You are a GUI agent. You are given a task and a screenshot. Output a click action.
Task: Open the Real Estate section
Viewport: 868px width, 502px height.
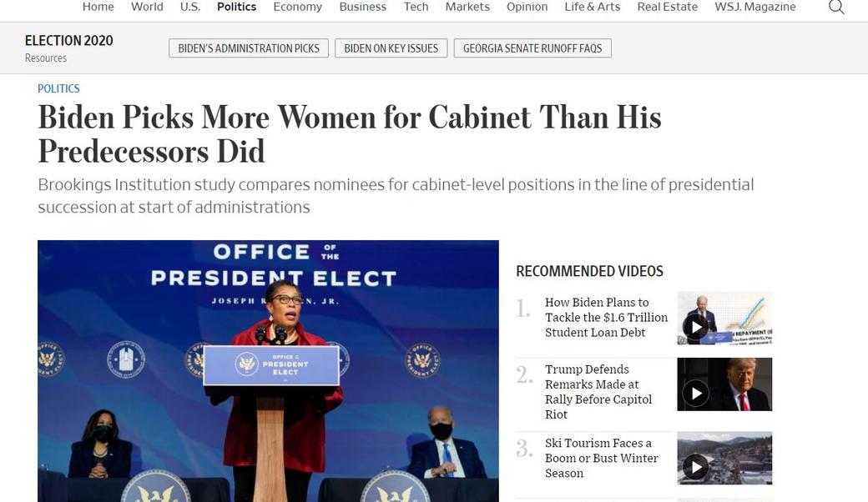[667, 7]
